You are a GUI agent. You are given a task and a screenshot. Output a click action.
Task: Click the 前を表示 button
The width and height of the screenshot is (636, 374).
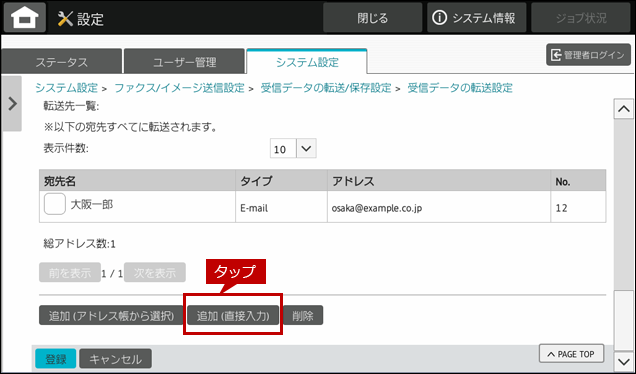coord(70,273)
